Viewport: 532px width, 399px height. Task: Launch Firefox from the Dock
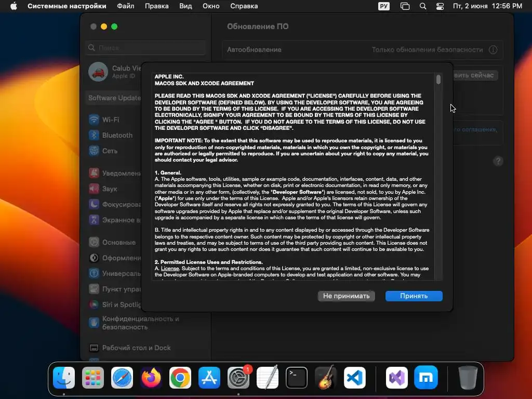151,378
